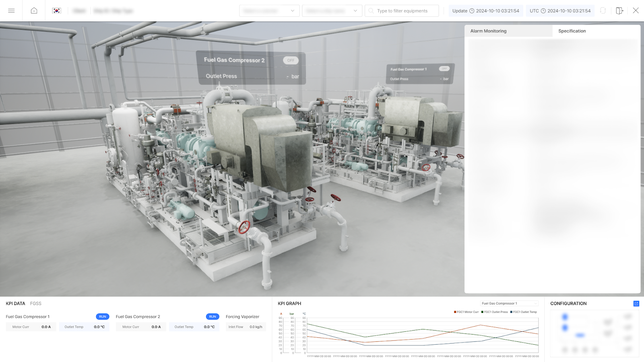644x362 pixels.
Task: Select the KPI DATA tab
Action: pyautogui.click(x=16, y=304)
